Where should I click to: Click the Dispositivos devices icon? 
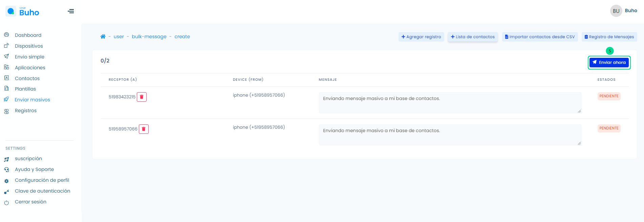pyautogui.click(x=6, y=46)
